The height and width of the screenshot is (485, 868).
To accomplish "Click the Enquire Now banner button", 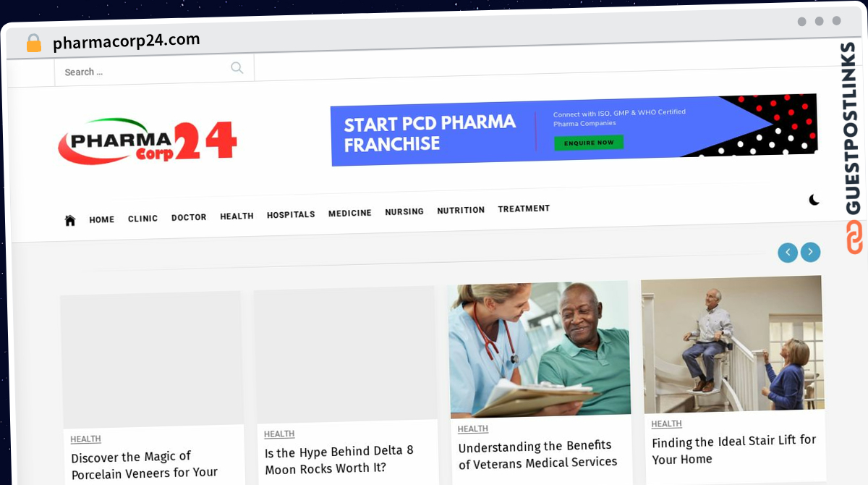I will tap(589, 143).
